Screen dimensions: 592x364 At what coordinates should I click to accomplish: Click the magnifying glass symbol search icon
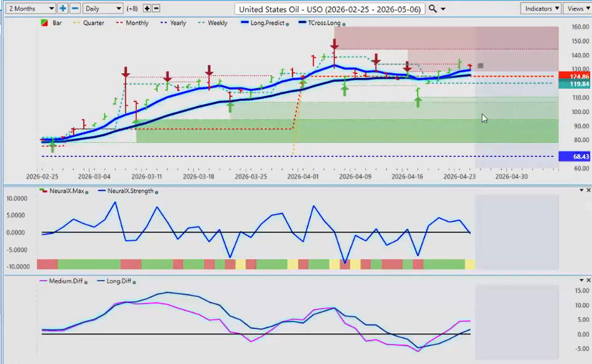pyautogui.click(x=432, y=9)
